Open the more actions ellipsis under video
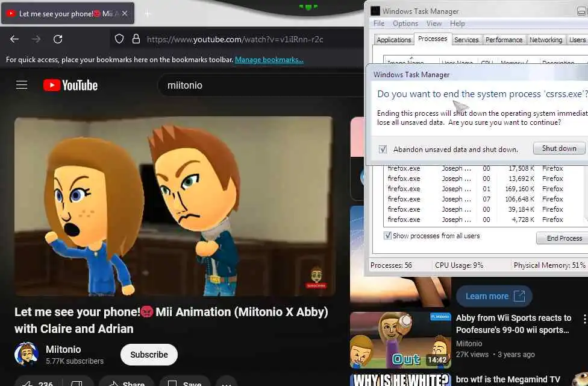Image resolution: width=588 pixels, height=386 pixels. 227,382
